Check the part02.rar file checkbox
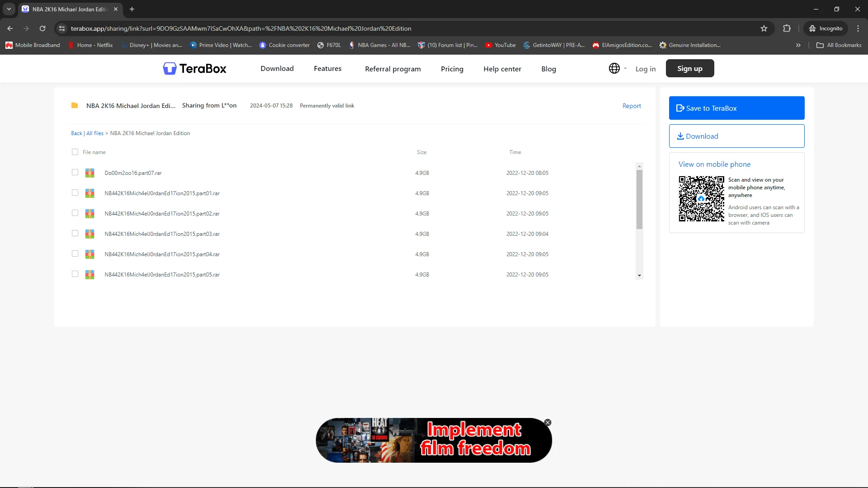 click(x=75, y=213)
